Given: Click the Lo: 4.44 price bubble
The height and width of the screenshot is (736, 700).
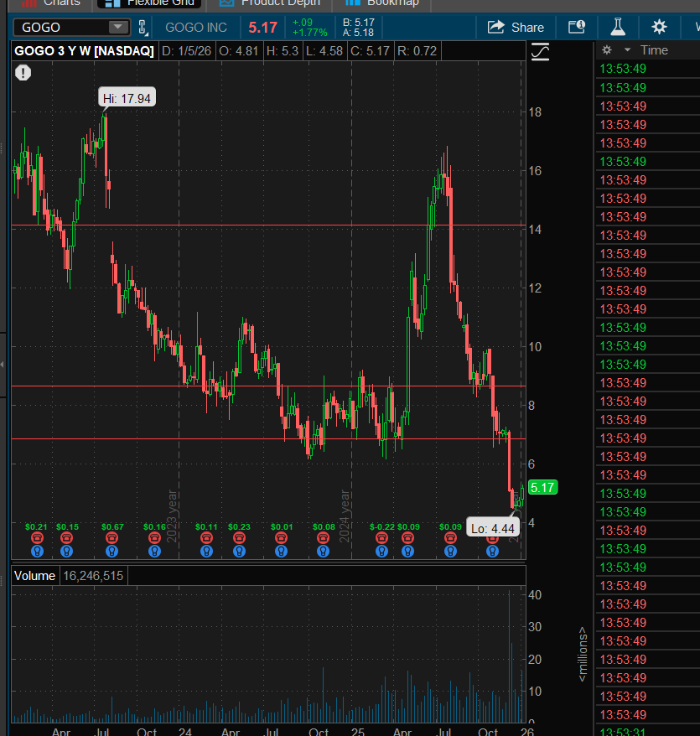Looking at the screenshot, I should point(492,528).
